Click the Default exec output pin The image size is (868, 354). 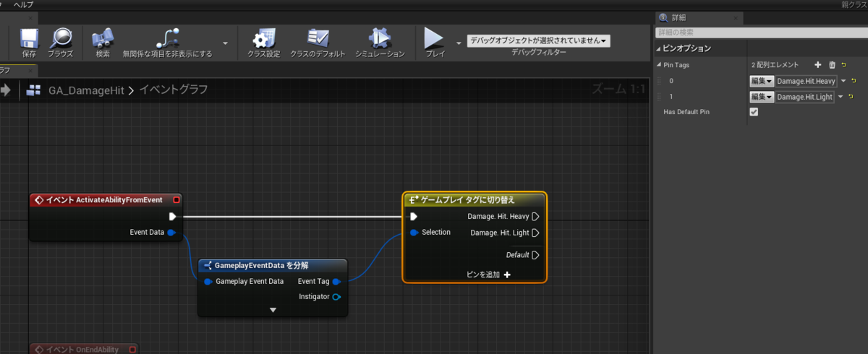click(x=536, y=255)
